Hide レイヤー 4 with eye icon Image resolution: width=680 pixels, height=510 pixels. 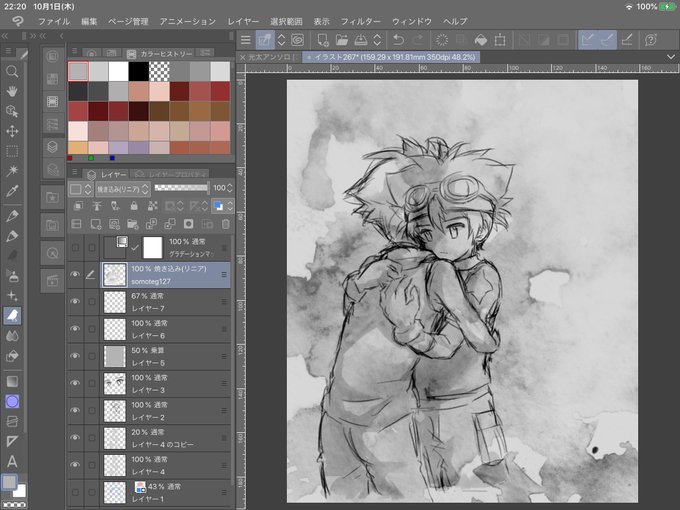tap(75, 465)
